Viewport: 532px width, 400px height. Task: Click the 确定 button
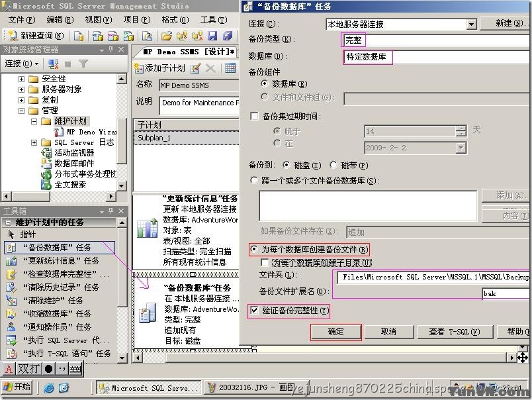pos(336,332)
